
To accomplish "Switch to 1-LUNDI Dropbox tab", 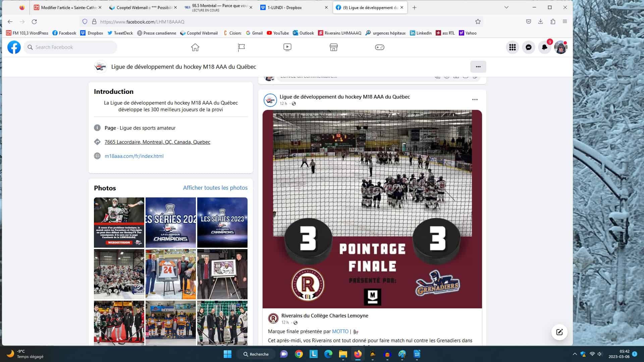I will [x=284, y=7].
